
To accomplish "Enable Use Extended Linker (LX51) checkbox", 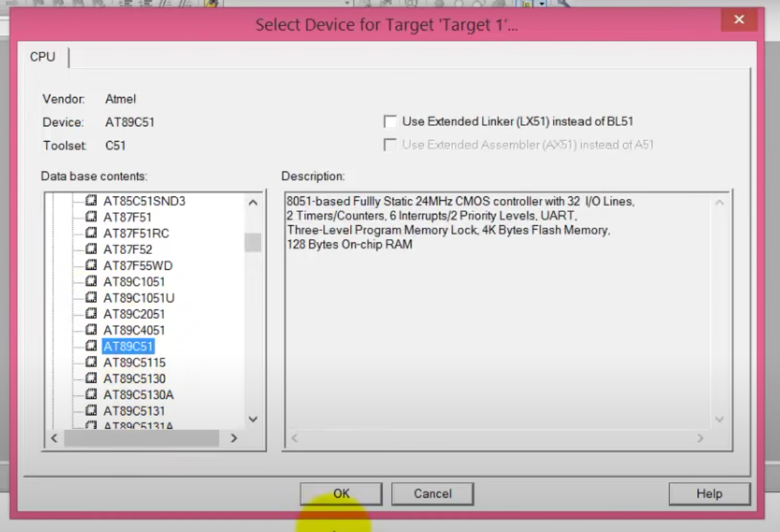I will pyautogui.click(x=390, y=121).
